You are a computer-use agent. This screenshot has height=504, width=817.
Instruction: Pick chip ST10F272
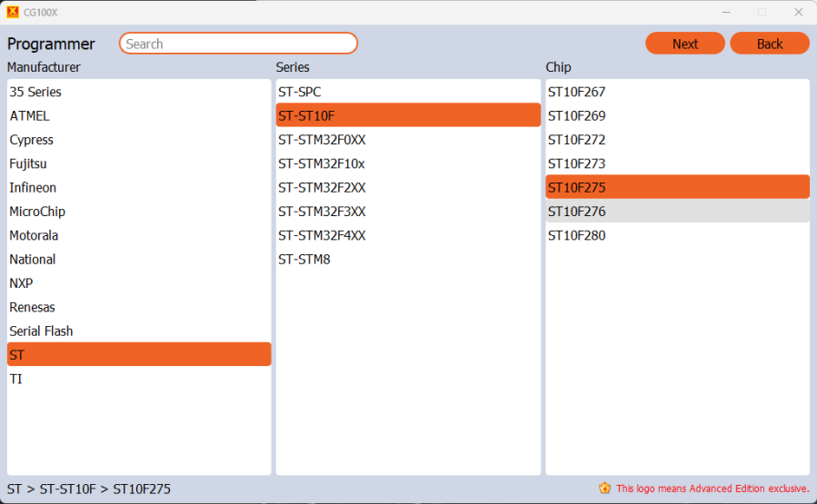[576, 140]
